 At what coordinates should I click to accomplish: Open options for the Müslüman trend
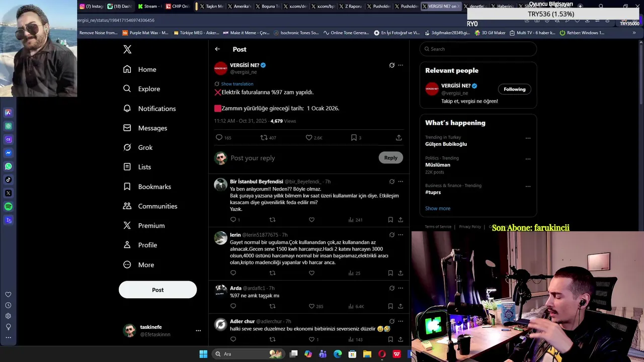click(x=528, y=159)
